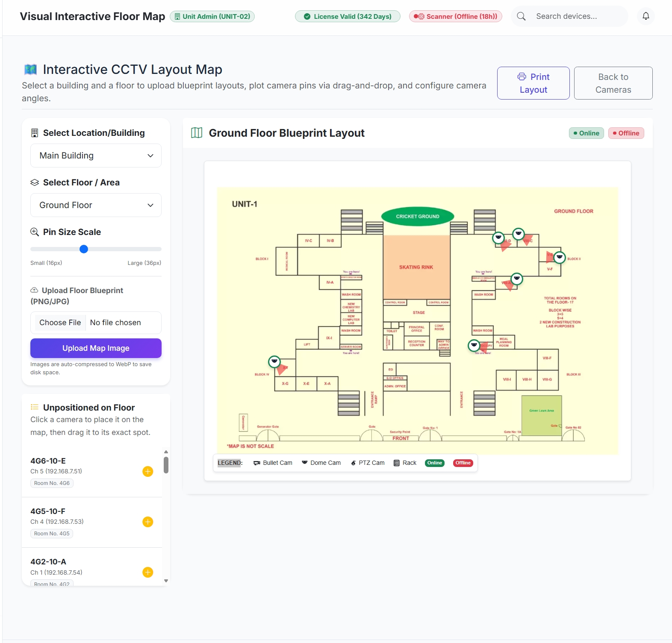
Task: Click the License Valid (342 Days) badge
Action: (x=348, y=16)
